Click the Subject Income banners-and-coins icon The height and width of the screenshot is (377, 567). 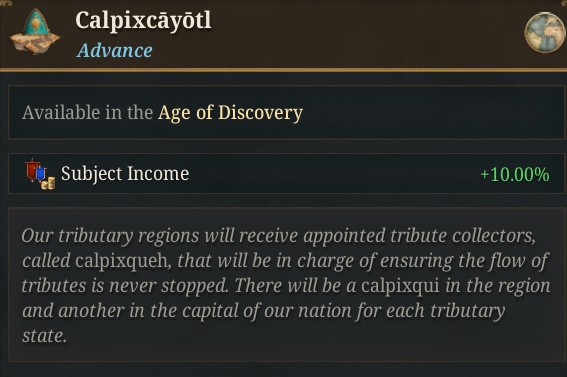40,174
